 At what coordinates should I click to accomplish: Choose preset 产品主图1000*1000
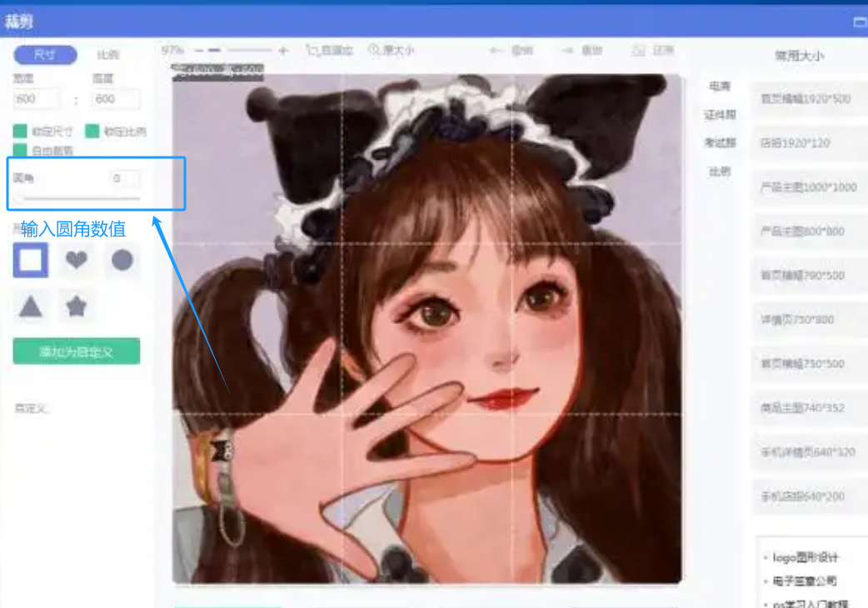pyautogui.click(x=809, y=187)
